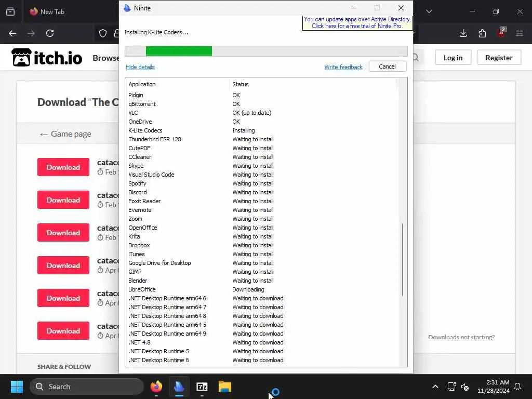Click the first red Download button
Screen dimensions: 532x399
(x=63, y=167)
